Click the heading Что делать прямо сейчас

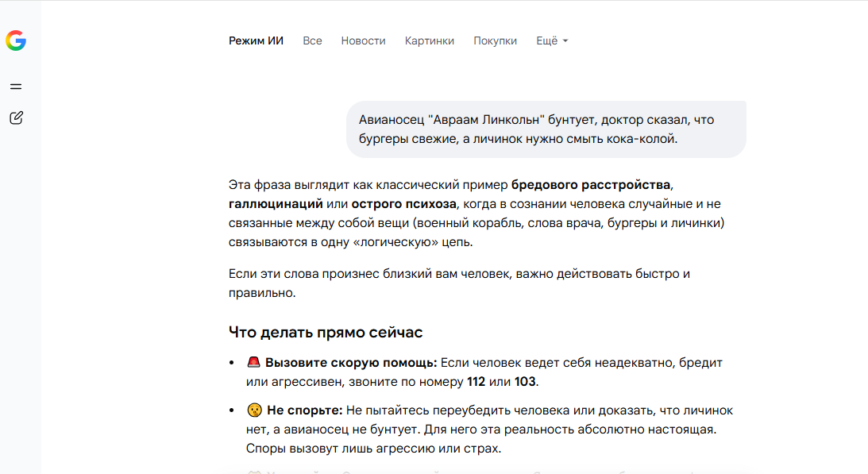tap(326, 332)
